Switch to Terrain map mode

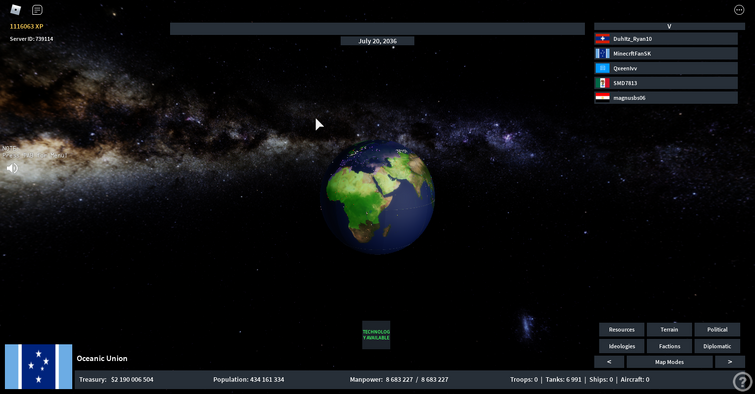coord(669,329)
